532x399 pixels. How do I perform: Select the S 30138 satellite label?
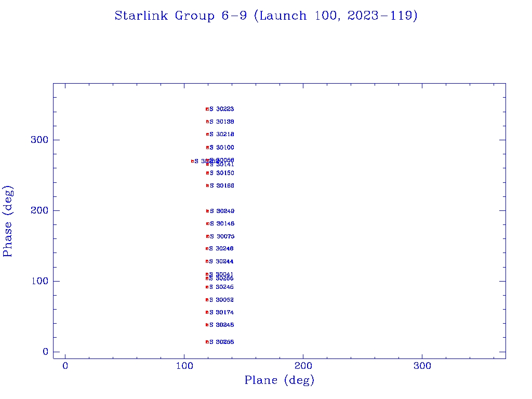pos(221,122)
